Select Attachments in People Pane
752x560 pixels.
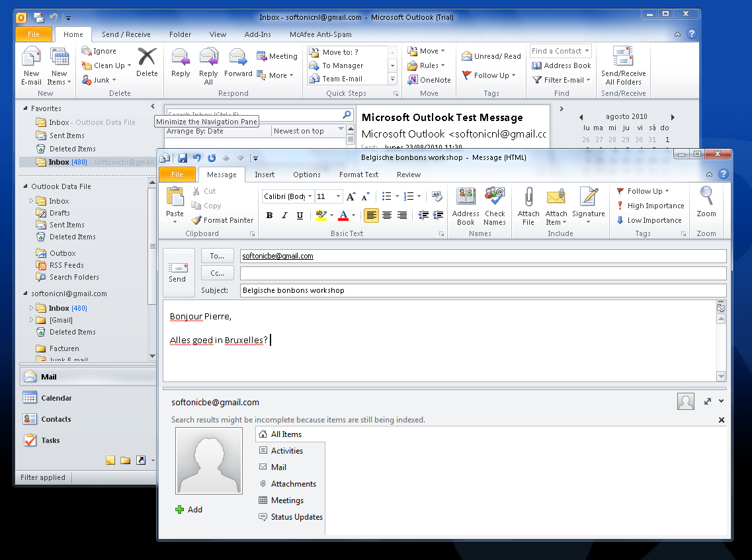coord(290,484)
